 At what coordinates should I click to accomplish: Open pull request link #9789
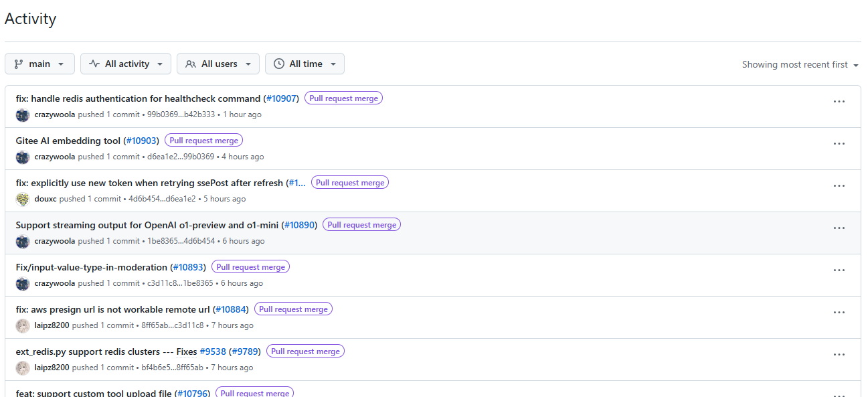pos(245,351)
